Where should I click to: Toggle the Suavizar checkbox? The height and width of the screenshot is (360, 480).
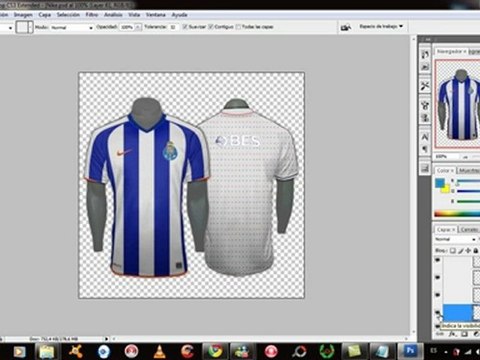pyautogui.click(x=185, y=27)
